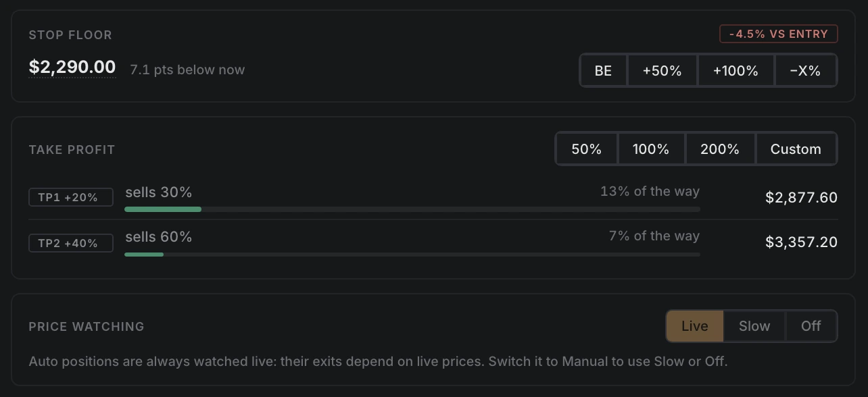Select the −X% stop floor option
868x397 pixels.
pyautogui.click(x=805, y=70)
